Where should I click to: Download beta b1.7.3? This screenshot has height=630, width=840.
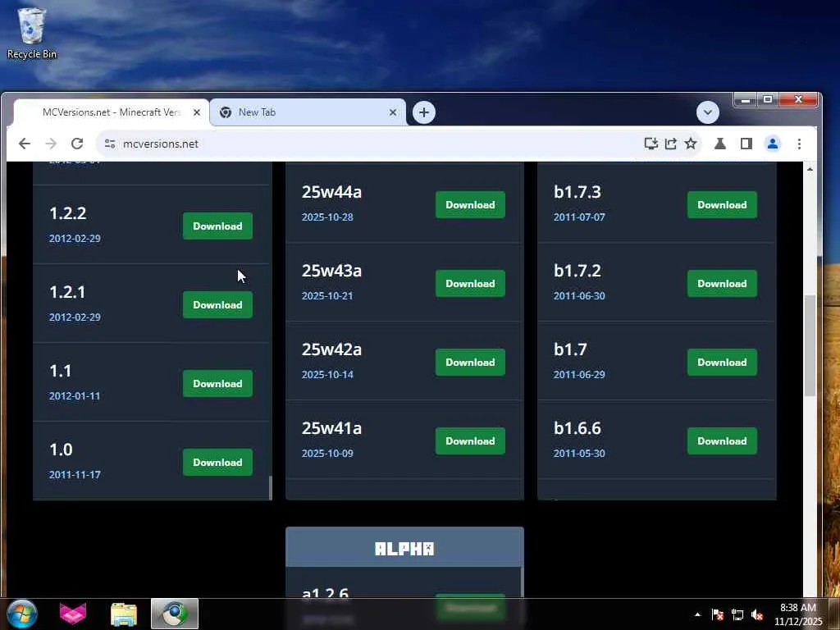722,204
